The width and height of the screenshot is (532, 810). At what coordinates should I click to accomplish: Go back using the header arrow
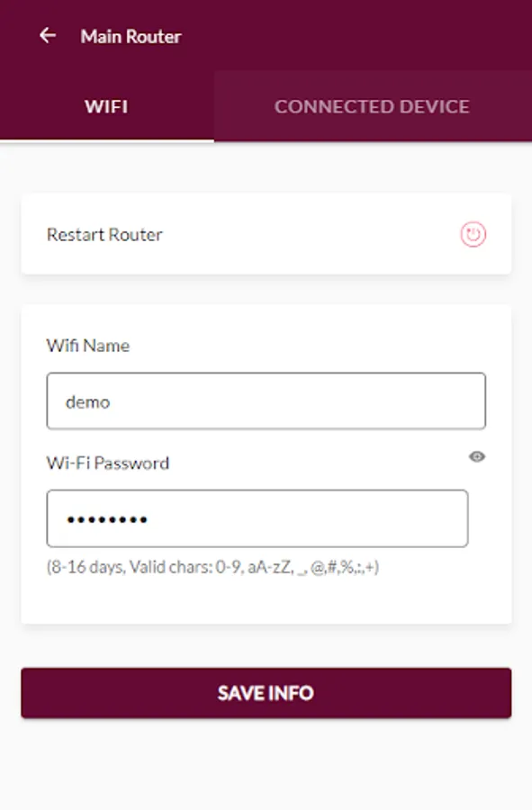[48, 36]
